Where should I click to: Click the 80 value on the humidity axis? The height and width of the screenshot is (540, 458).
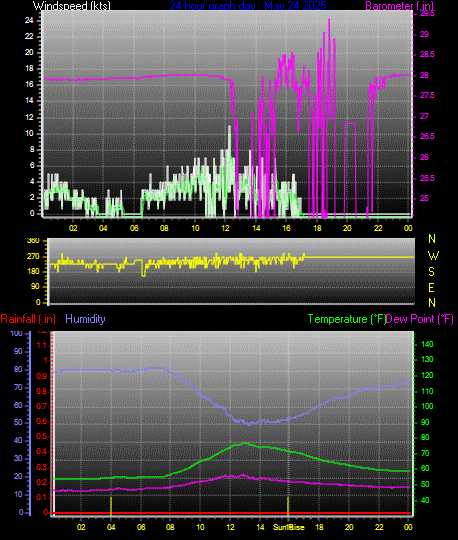(x=18, y=369)
